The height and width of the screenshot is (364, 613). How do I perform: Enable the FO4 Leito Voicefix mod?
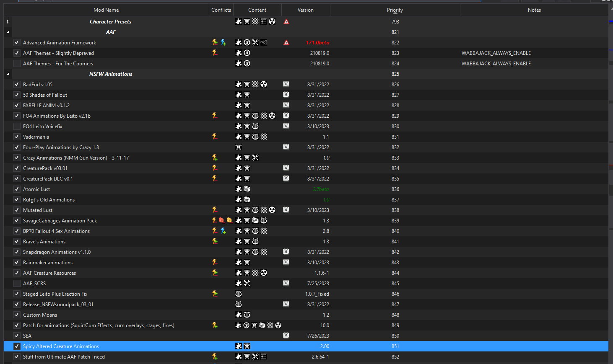[x=17, y=126]
